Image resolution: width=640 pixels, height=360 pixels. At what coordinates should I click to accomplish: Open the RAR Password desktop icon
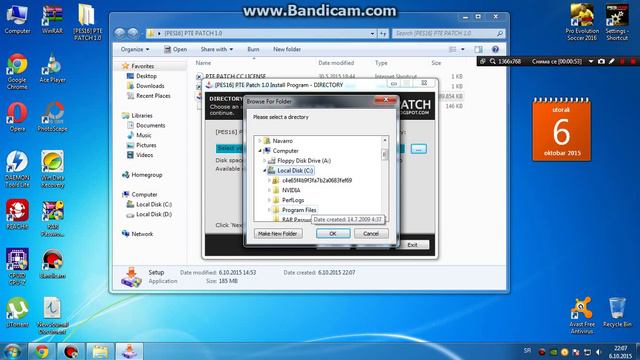tap(52, 218)
